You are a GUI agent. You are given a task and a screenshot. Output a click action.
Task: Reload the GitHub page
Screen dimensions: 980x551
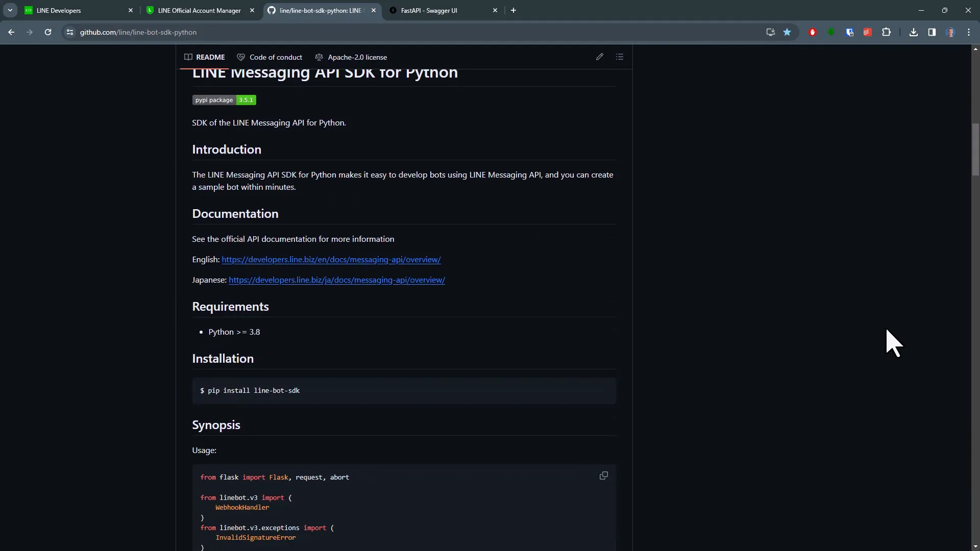(x=48, y=32)
